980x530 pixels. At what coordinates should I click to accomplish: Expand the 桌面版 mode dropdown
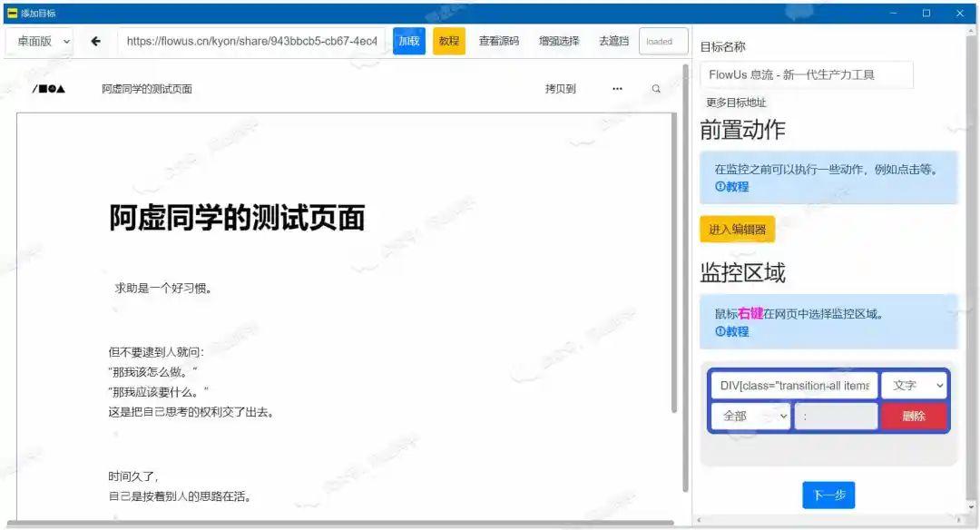(x=39, y=41)
